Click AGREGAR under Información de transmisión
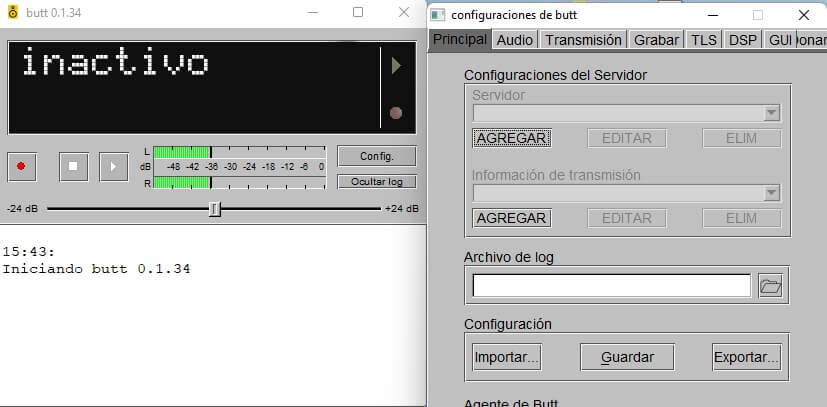This screenshot has width=827, height=407. point(512,218)
